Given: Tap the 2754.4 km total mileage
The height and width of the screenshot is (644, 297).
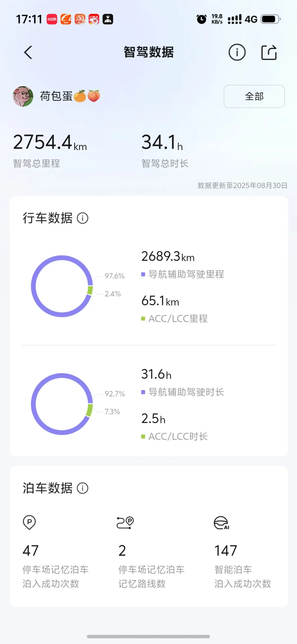Looking at the screenshot, I should [x=50, y=142].
